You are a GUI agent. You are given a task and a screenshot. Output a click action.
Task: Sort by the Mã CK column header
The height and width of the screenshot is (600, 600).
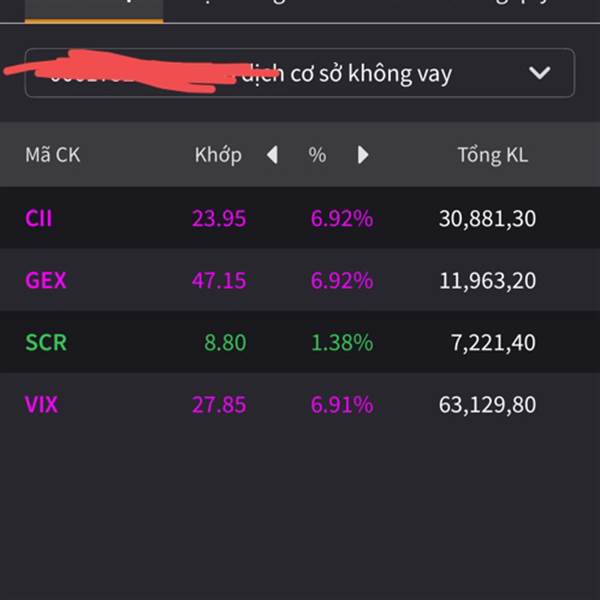(52, 155)
